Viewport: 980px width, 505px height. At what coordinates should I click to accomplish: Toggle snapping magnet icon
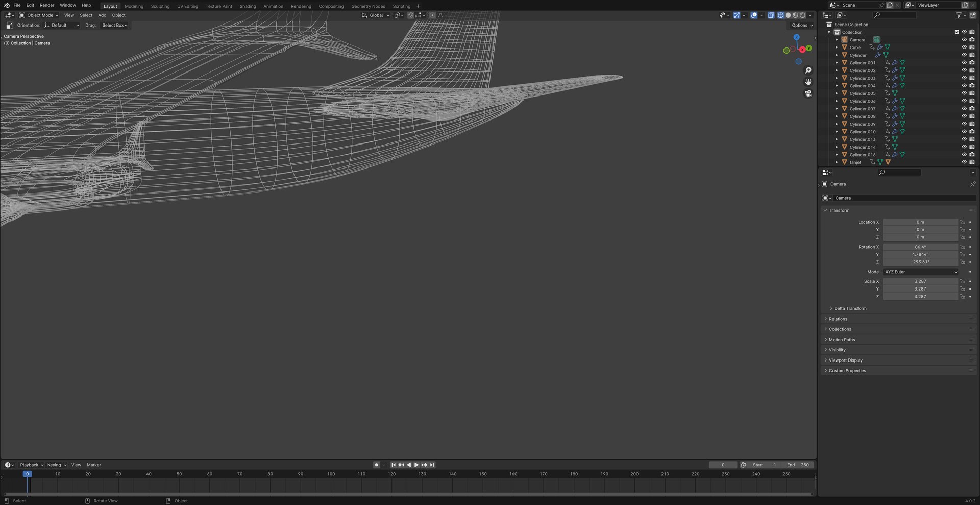coord(410,15)
